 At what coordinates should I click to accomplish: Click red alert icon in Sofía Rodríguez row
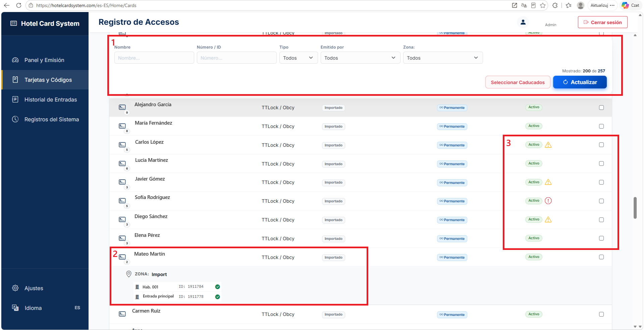pos(548,201)
